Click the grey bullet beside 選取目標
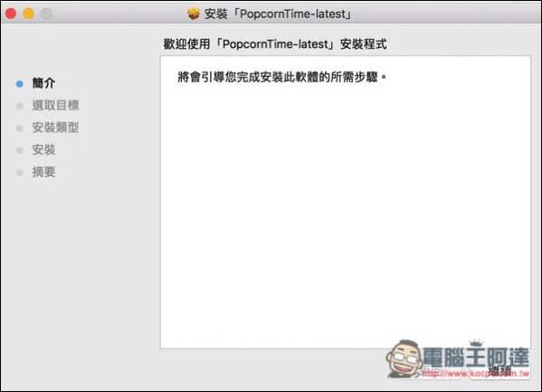 point(20,106)
